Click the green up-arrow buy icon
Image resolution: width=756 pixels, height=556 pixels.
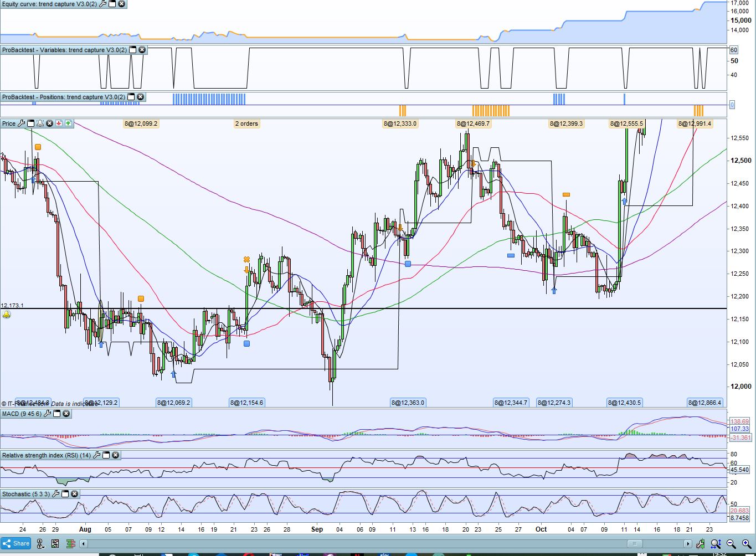tap(68, 123)
